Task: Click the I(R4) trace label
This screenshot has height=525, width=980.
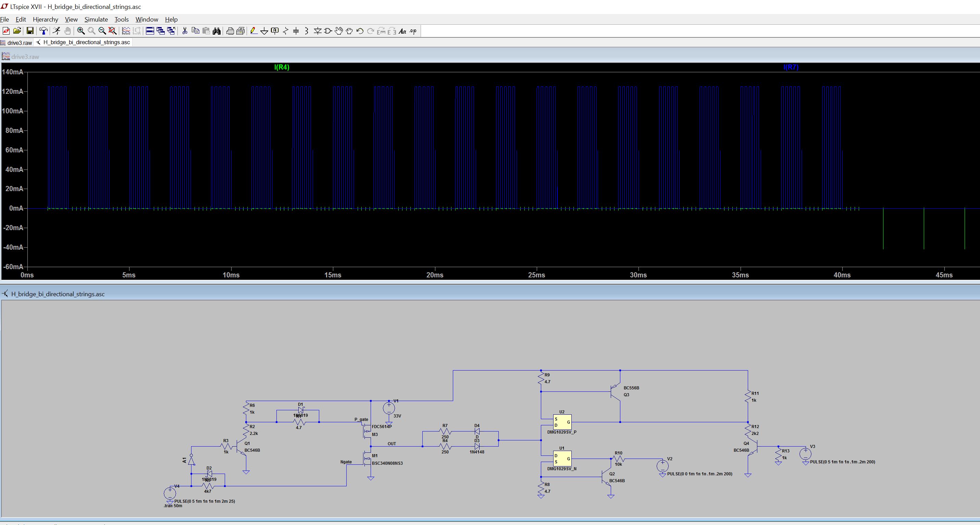Action: coord(282,67)
